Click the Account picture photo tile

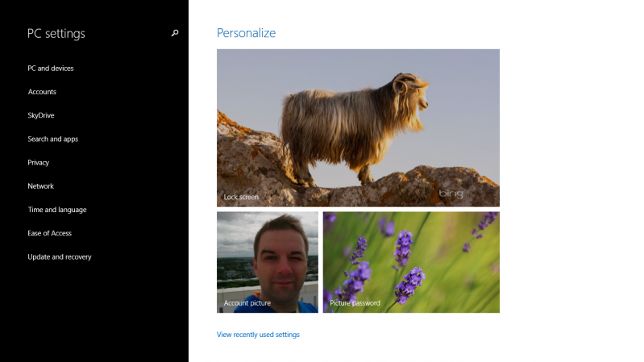[x=267, y=262]
